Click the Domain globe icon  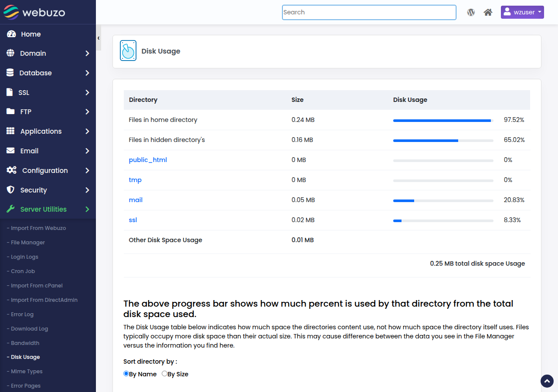(x=10, y=53)
